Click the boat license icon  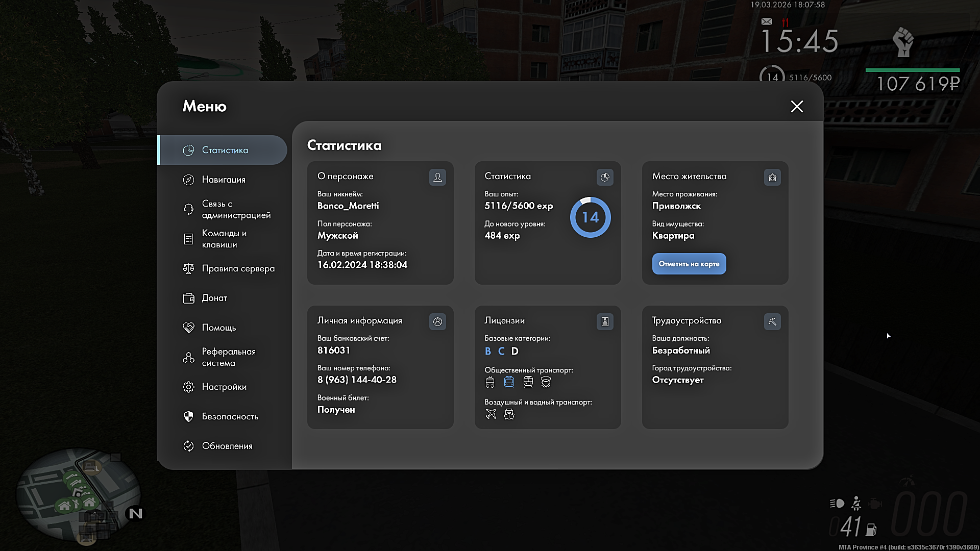(x=509, y=414)
